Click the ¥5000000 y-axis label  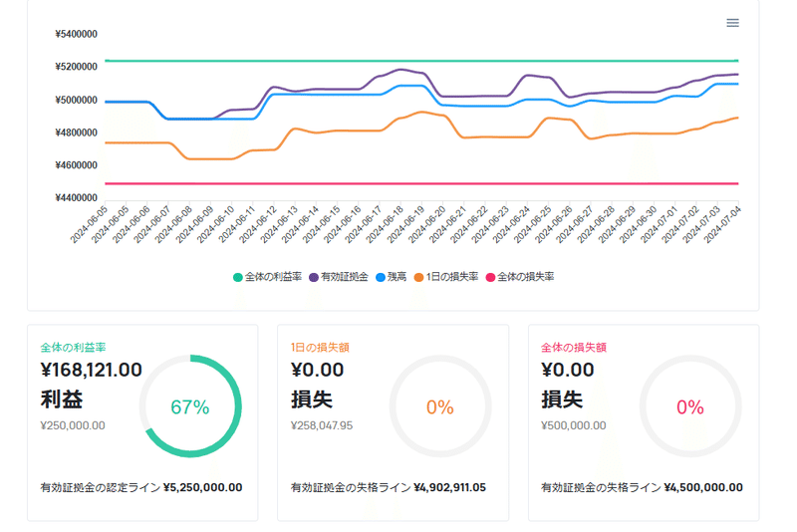click(x=77, y=100)
